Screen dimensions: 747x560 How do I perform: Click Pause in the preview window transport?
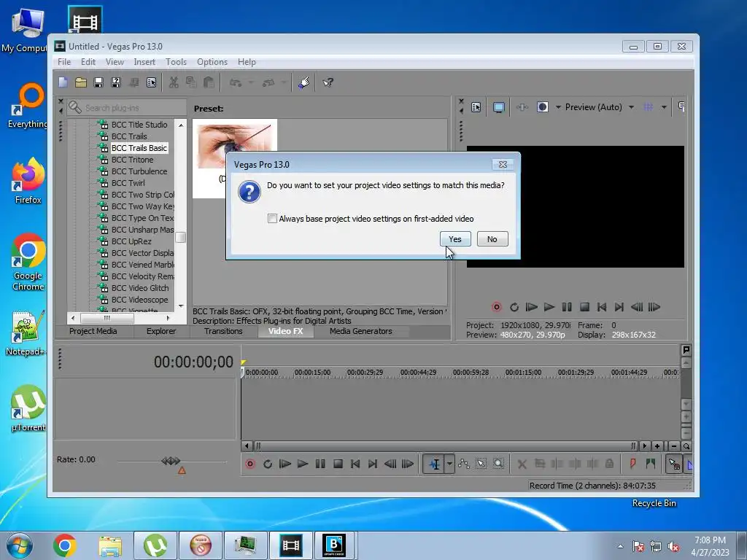point(566,307)
